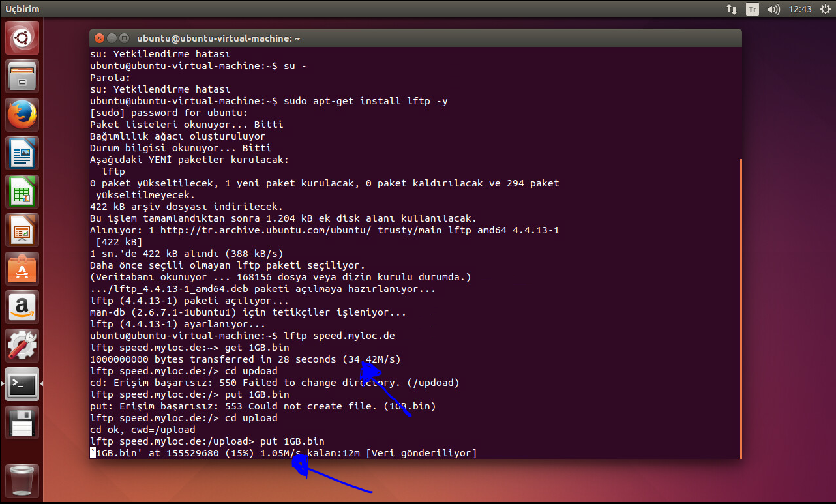This screenshot has height=504, width=836.
Task: Click the Amazon launcher icon
Action: pyautogui.click(x=22, y=307)
